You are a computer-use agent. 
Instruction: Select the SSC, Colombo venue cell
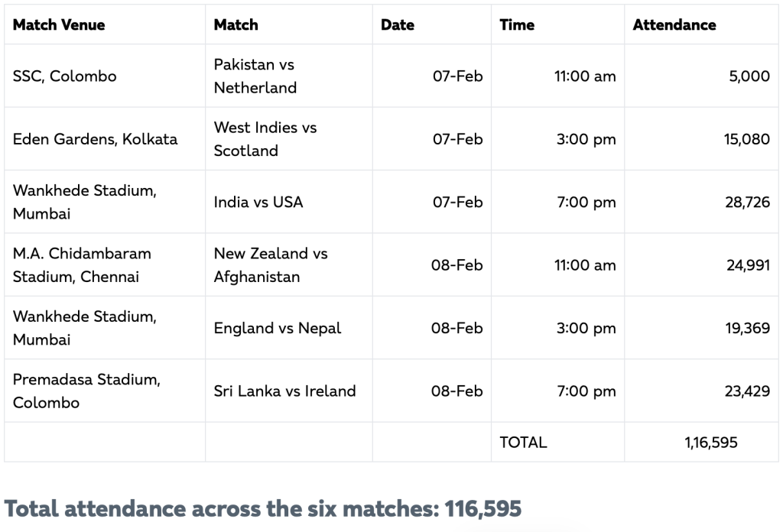click(65, 76)
